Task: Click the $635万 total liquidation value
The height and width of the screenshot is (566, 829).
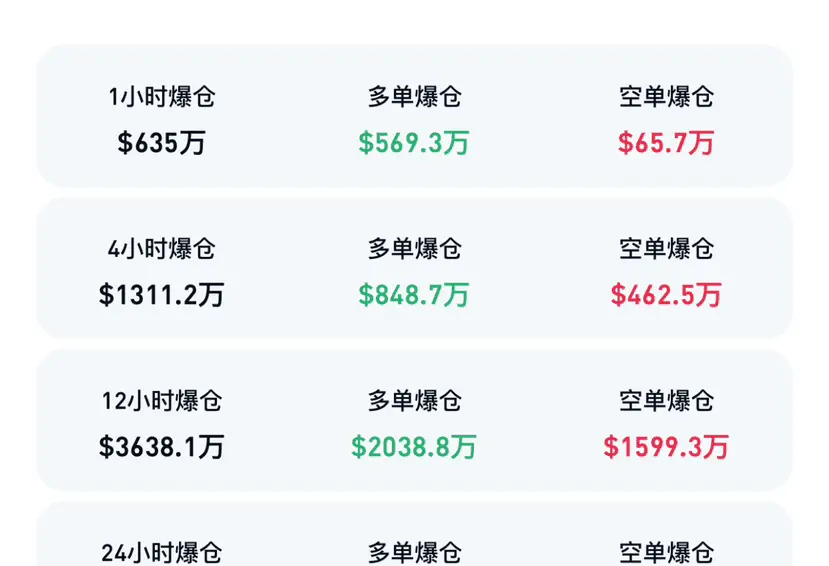Action: [162, 143]
